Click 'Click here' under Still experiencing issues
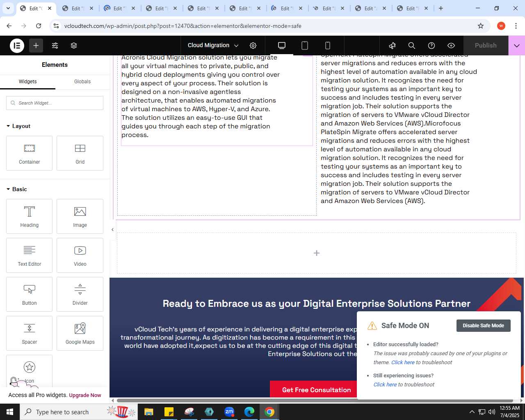This screenshot has width=525, height=420. (x=385, y=384)
